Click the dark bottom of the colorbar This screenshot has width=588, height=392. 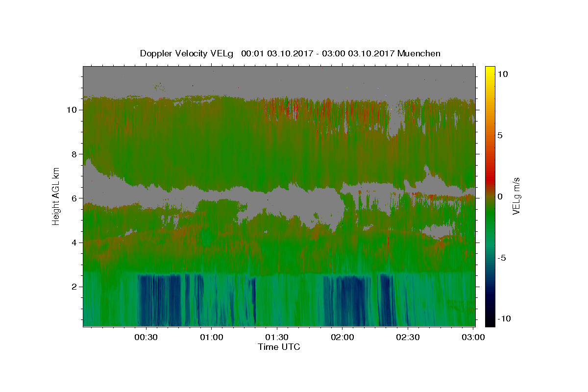[x=490, y=322]
